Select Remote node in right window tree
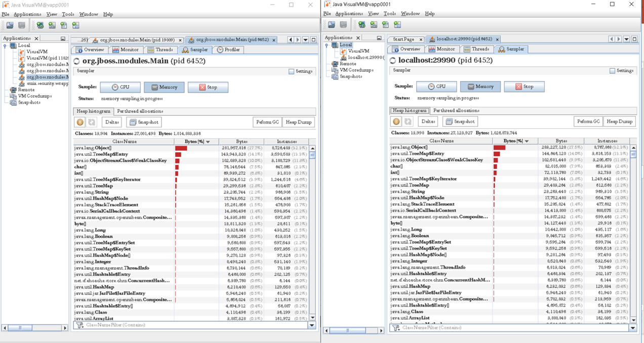The width and height of the screenshot is (644, 343). (347, 64)
